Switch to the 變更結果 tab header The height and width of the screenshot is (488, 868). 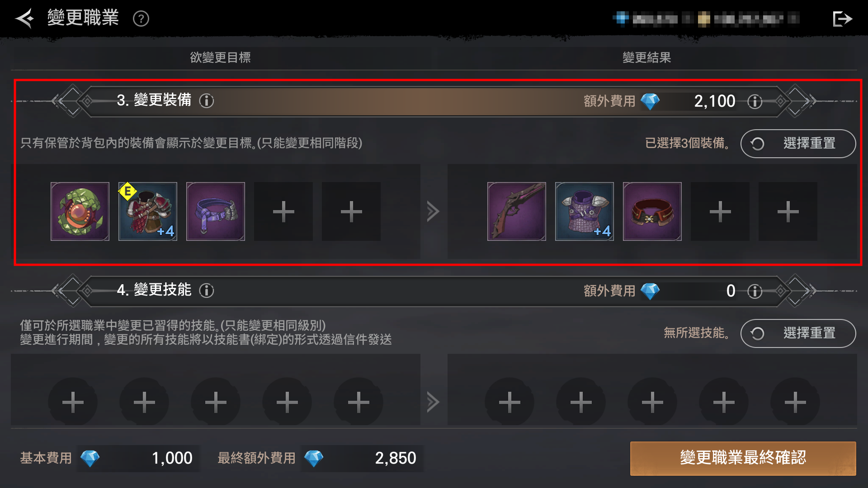click(x=646, y=57)
